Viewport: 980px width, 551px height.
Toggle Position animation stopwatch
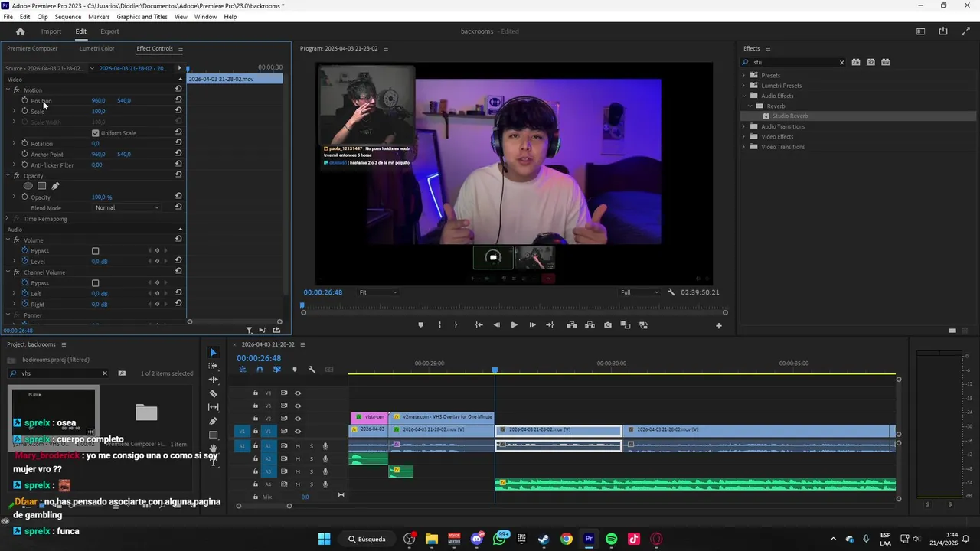[24, 100]
